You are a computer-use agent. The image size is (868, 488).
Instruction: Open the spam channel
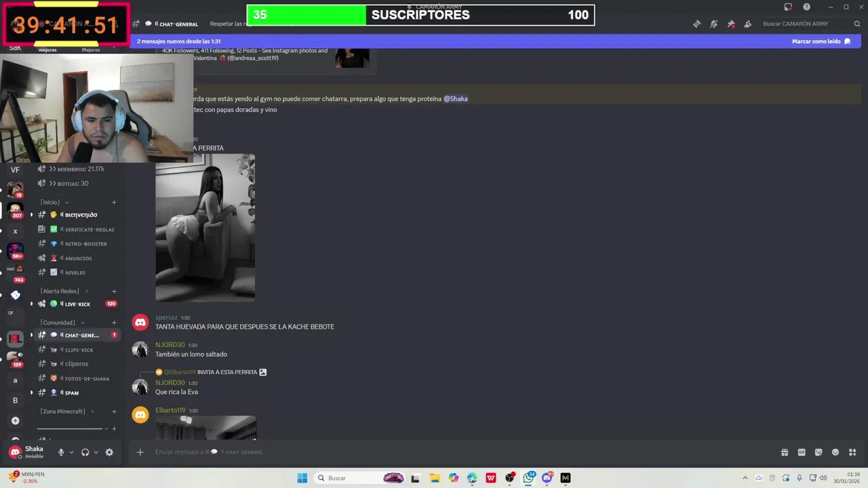(78, 392)
